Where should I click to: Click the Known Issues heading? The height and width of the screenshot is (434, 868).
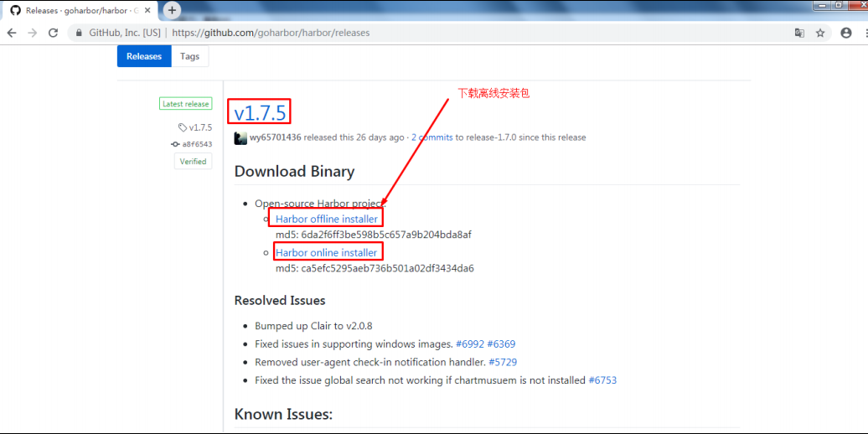pos(283,414)
